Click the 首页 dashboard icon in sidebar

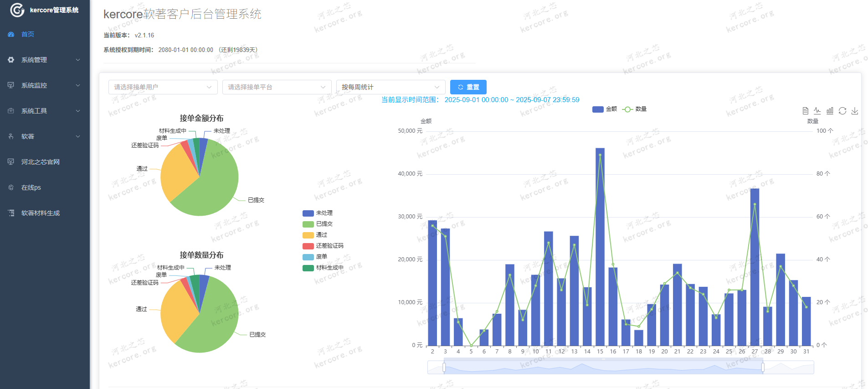[x=11, y=34]
